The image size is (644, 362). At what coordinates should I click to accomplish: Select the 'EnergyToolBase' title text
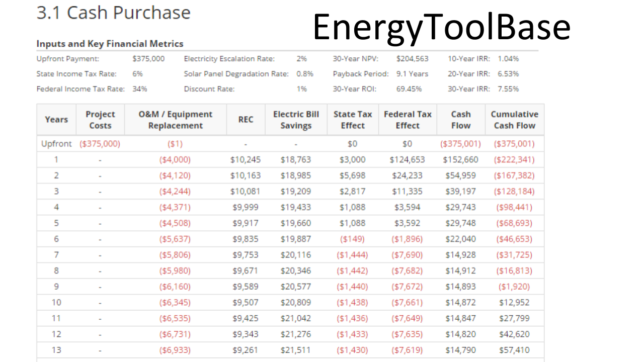pos(442,27)
